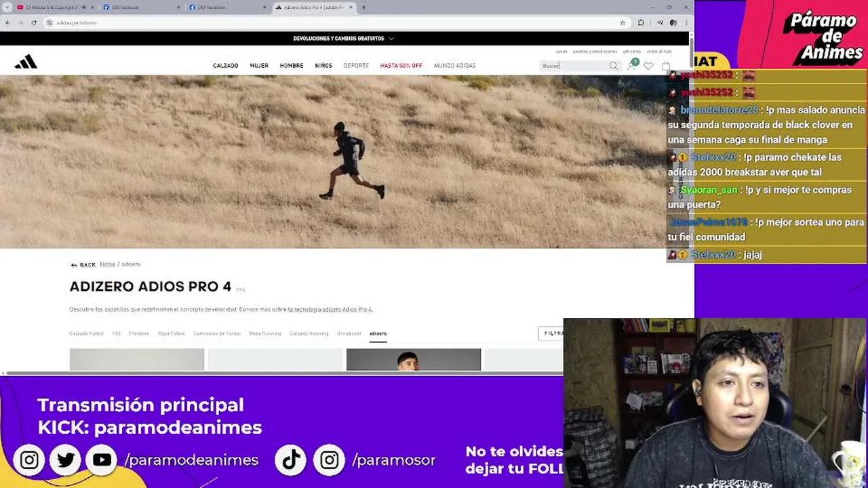Image resolution: width=868 pixels, height=488 pixels.
Task: Click the ayuda header link
Action: (561, 52)
